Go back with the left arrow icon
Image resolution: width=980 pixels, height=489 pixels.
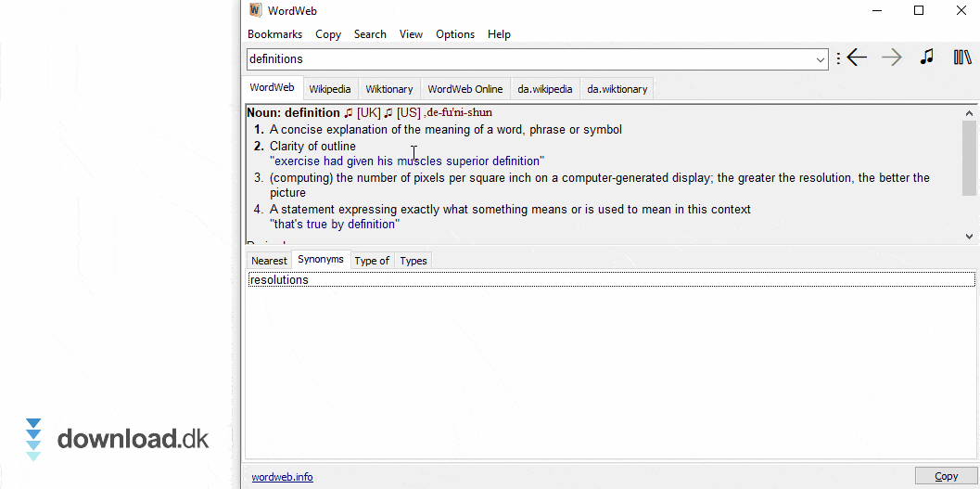point(857,58)
